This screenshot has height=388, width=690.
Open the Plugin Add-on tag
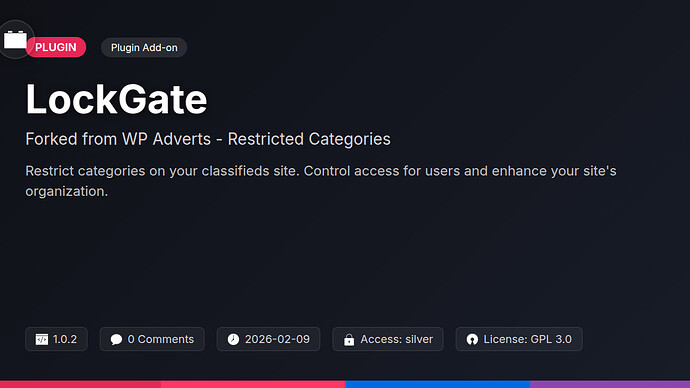pos(144,48)
